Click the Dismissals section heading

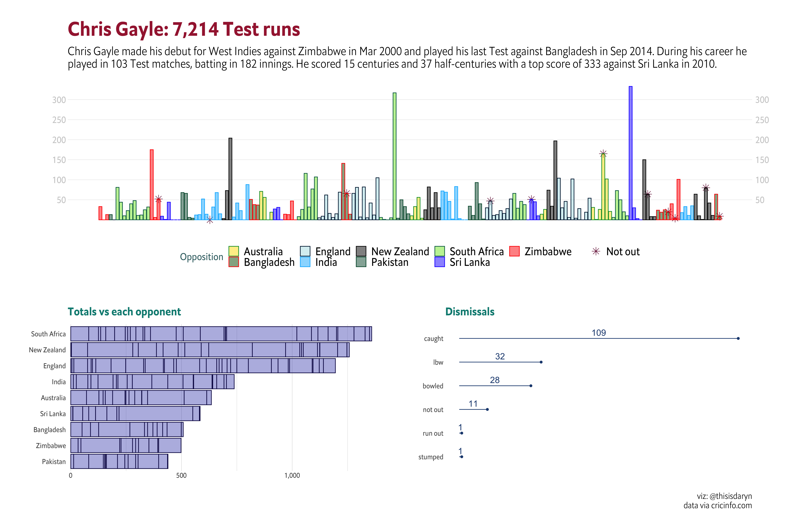click(x=470, y=312)
